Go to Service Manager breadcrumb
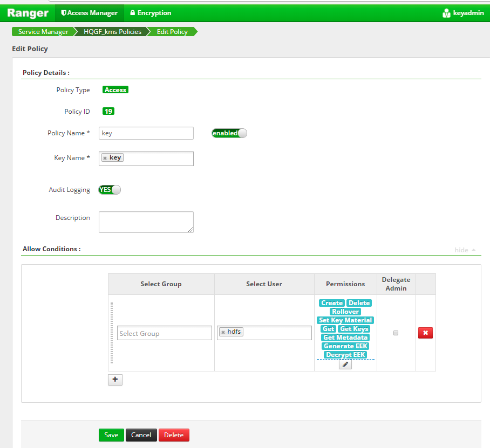Viewport: 490px width, 448px height. pos(43,31)
